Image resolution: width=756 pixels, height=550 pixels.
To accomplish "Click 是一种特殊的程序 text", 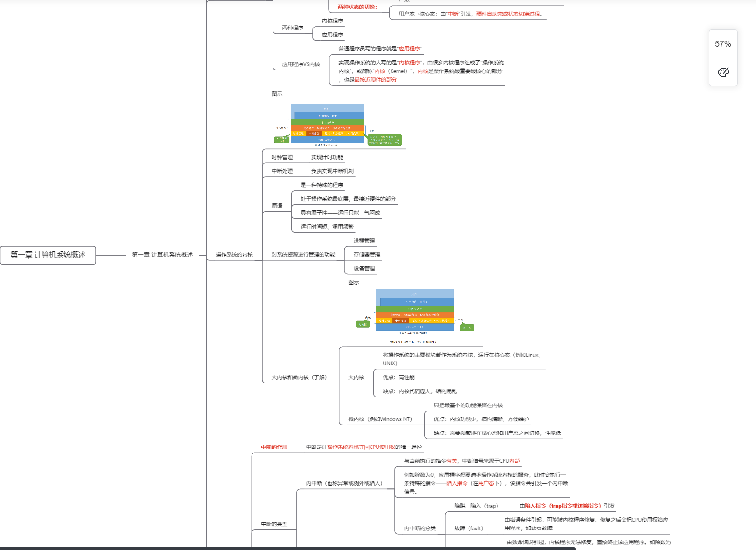I will pyautogui.click(x=322, y=185).
